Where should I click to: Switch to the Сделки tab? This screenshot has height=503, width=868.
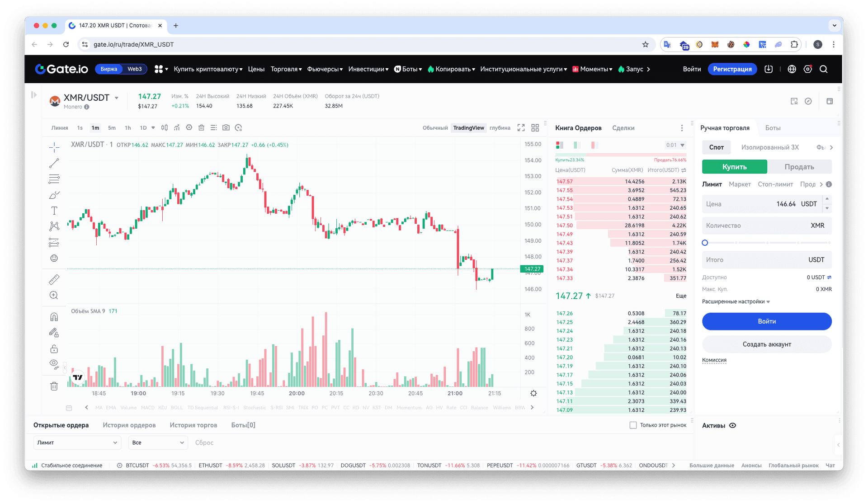pos(623,128)
